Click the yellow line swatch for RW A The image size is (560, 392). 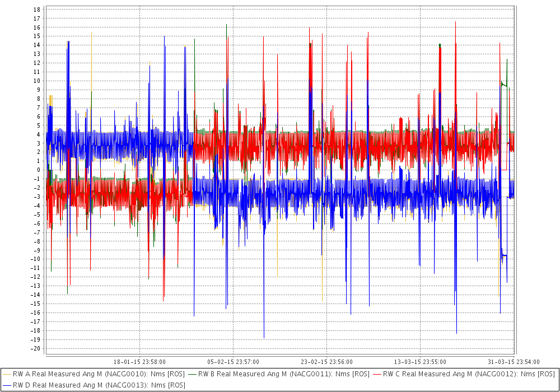[x=7, y=374]
